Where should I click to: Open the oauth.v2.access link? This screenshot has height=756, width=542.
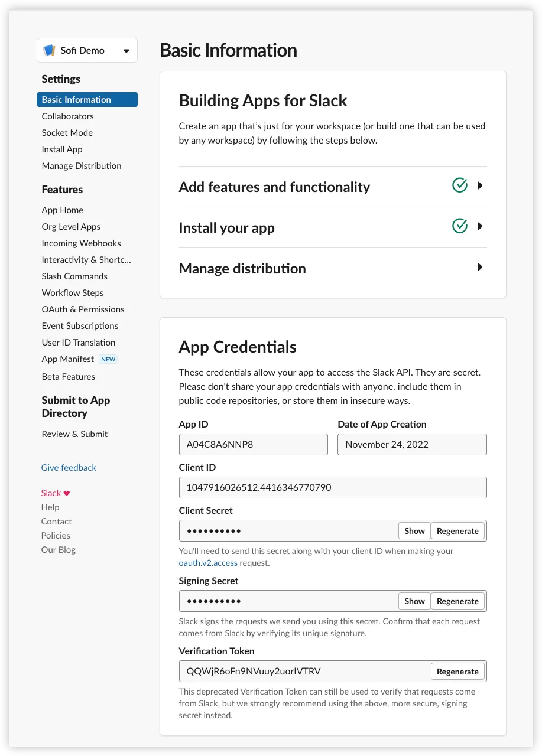pos(208,563)
